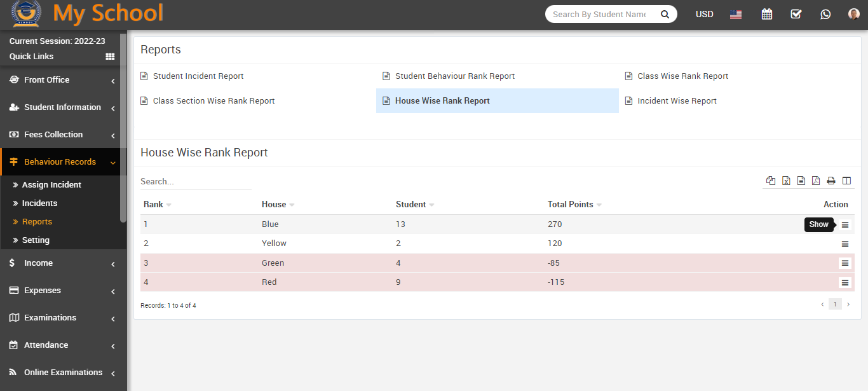Image resolution: width=868 pixels, height=391 pixels.
Task: Open the USD currency dropdown
Action: click(x=704, y=14)
